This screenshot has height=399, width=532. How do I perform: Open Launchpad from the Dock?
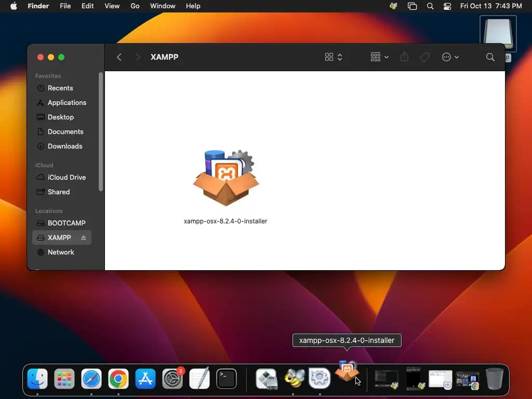tap(64, 378)
